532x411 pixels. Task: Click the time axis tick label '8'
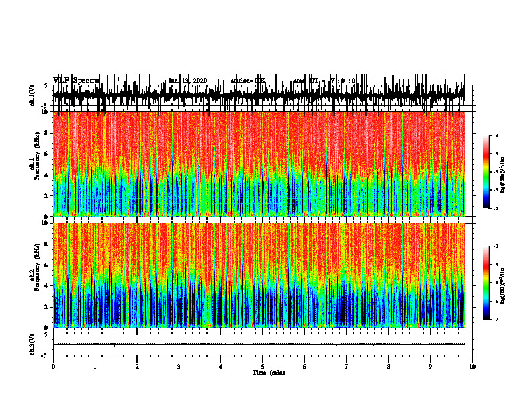[x=388, y=367]
